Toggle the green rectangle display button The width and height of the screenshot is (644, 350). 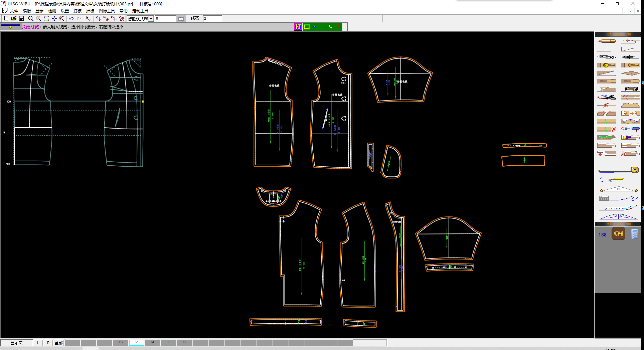click(306, 27)
